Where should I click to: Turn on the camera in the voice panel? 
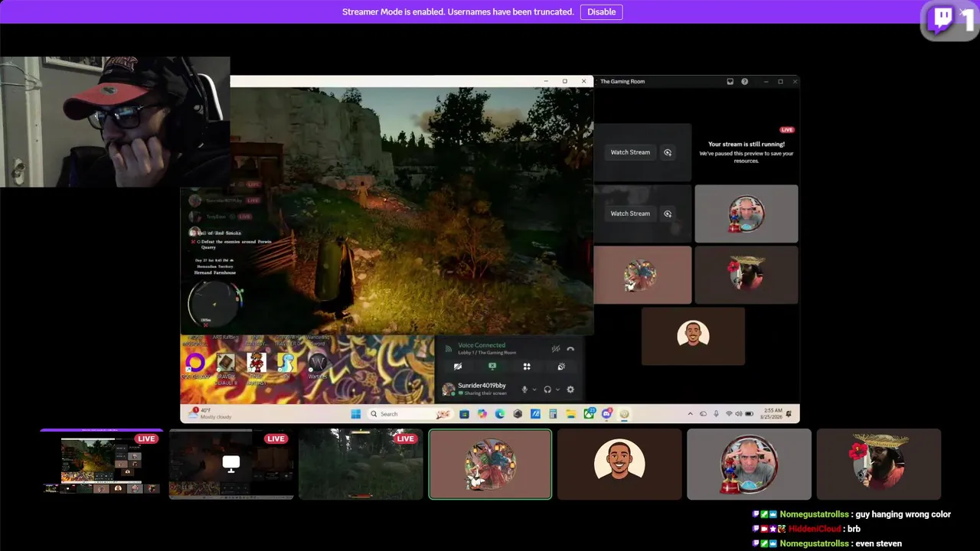click(x=458, y=367)
